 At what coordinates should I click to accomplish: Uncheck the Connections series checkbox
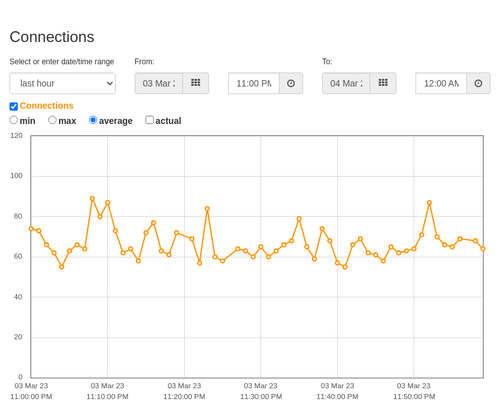[x=14, y=106]
